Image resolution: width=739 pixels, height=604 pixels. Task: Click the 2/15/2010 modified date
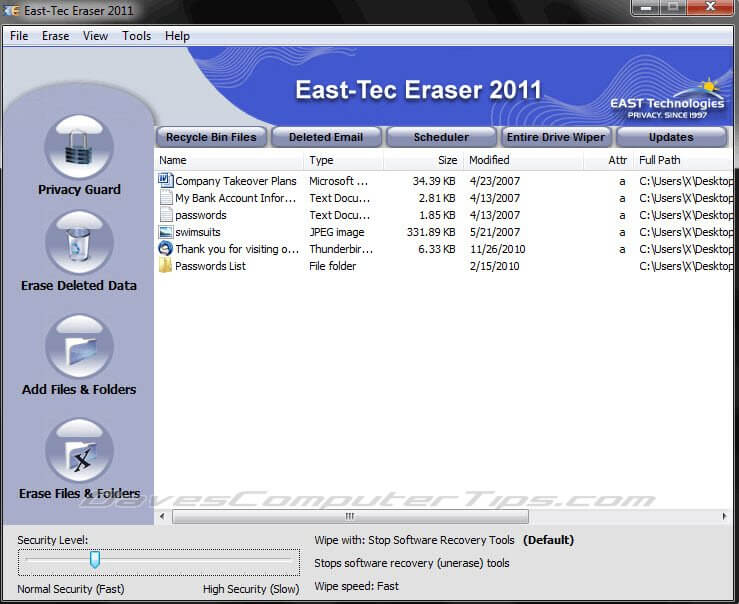[x=494, y=266]
